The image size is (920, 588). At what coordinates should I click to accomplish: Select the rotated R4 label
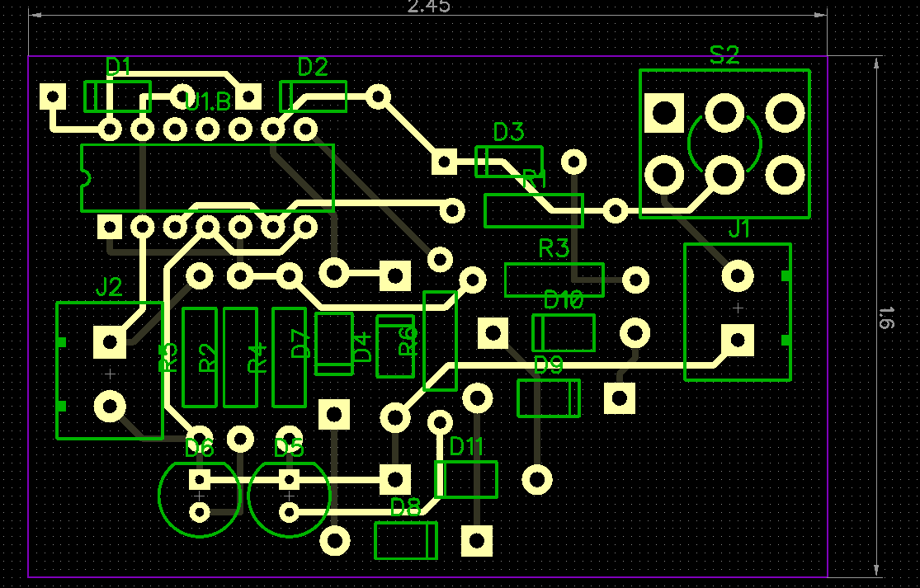click(257, 358)
